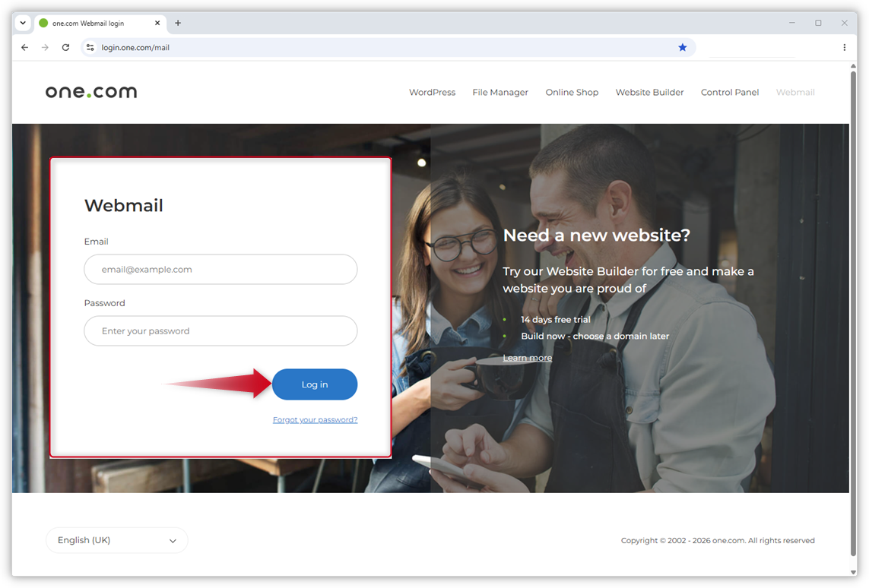Viewport: 869px width, 588px height.
Task: Open a new browser tab
Action: [178, 24]
